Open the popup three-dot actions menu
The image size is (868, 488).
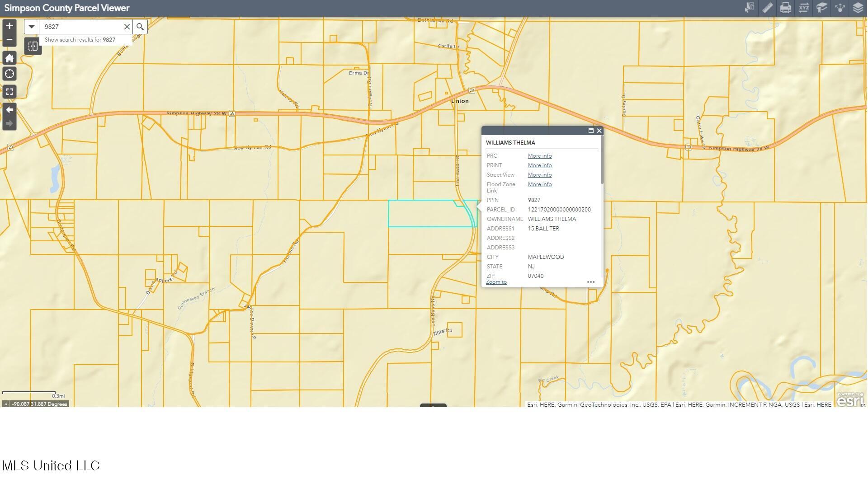(590, 282)
